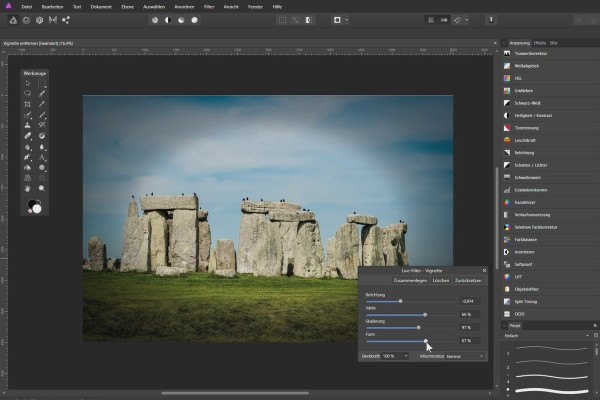Open the Hilfe menu
This screenshot has height=400, width=600.
277,7
